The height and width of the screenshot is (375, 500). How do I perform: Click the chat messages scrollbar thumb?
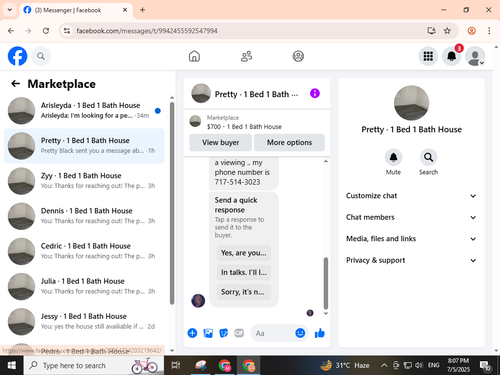click(326, 283)
